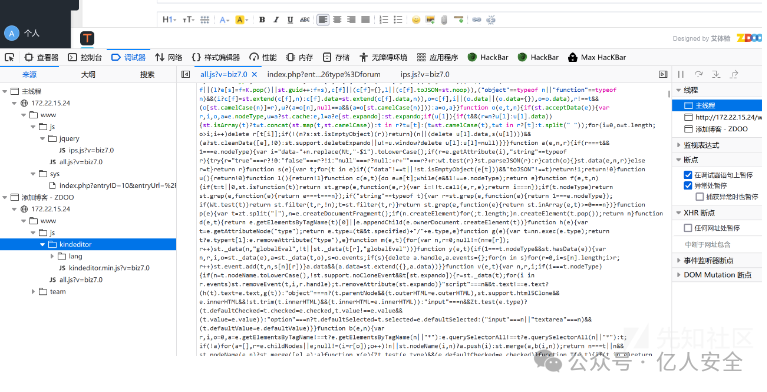Activate the element picker icon in devtools
This screenshot has width=767, height=392.
click(x=9, y=57)
